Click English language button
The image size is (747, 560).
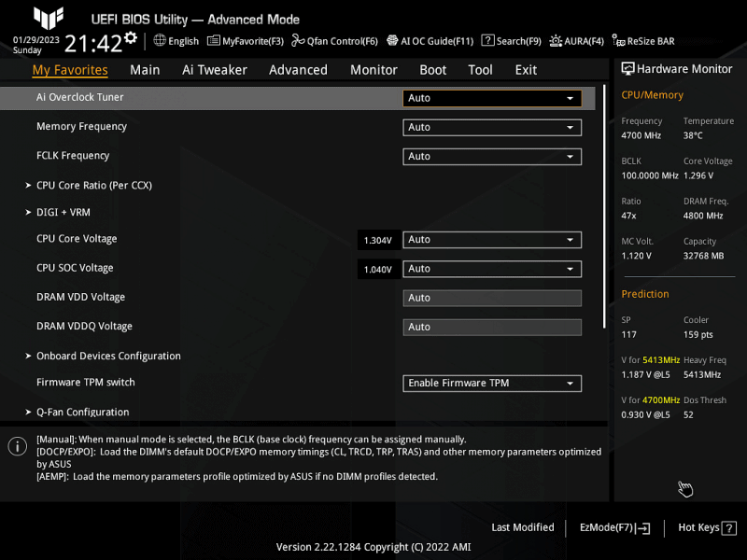tap(176, 41)
